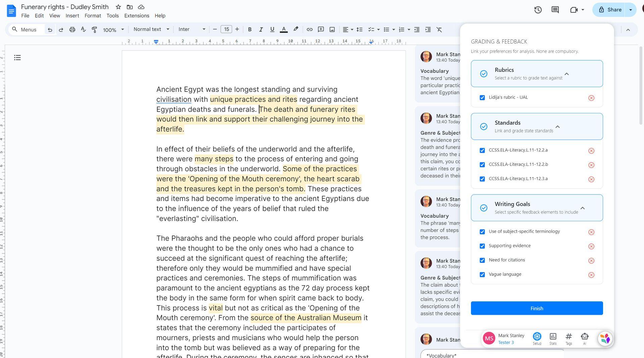Click the Share button
Image resolution: width=644 pixels, height=358 pixels.
click(609, 10)
